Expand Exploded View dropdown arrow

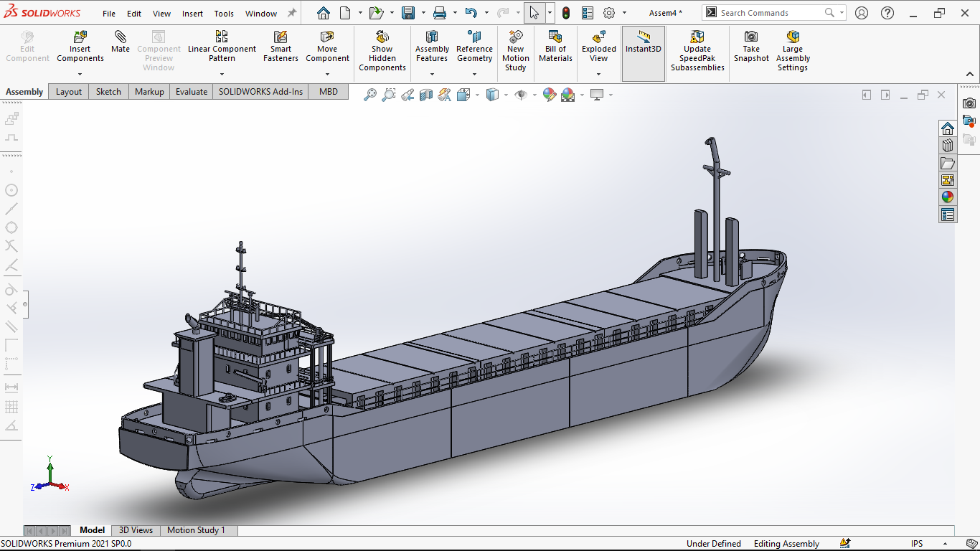coord(599,74)
